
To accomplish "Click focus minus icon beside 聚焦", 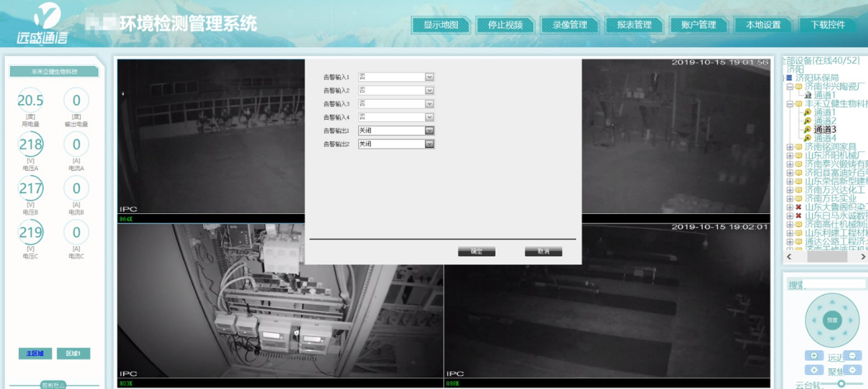I will [x=853, y=370].
